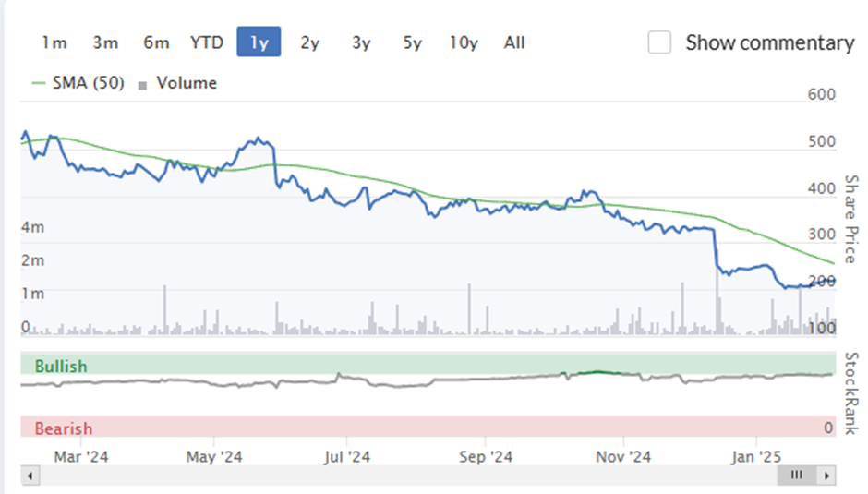Click the Mar '24 axis label
Screen dimensions: 868x494
[x=81, y=457]
